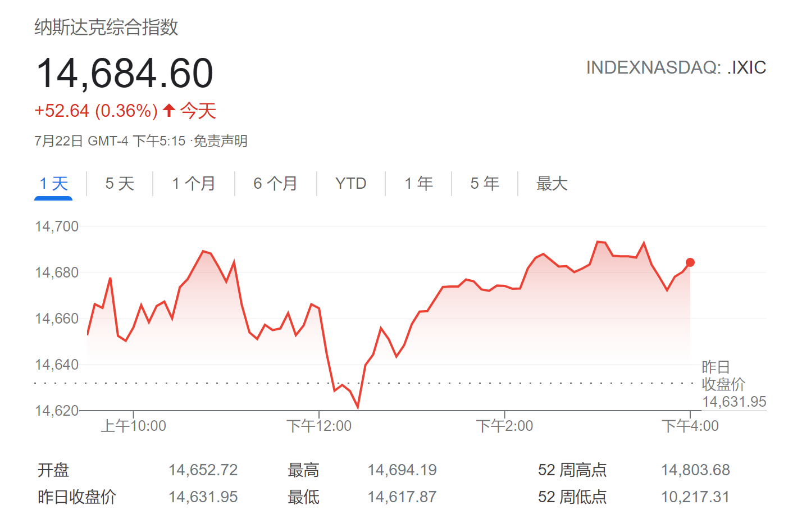This screenshot has width=802, height=532.
Task: Click the INDEXNASDAQ: .IXIC ticker label
Action: 676,67
